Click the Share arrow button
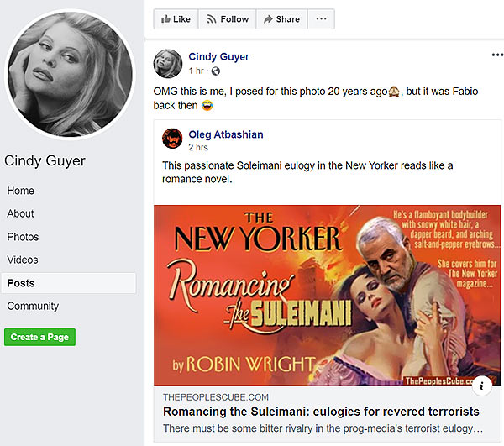The height and width of the screenshot is (446, 504). (281, 19)
